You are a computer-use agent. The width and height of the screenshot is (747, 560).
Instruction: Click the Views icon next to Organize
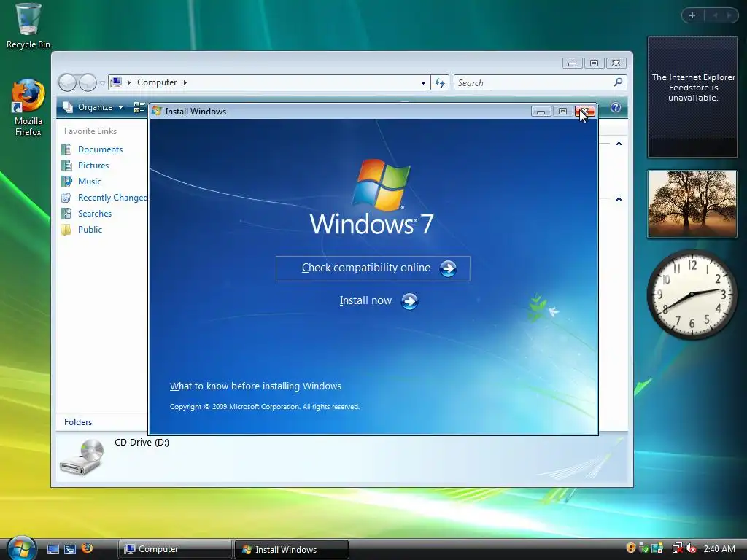(139, 107)
